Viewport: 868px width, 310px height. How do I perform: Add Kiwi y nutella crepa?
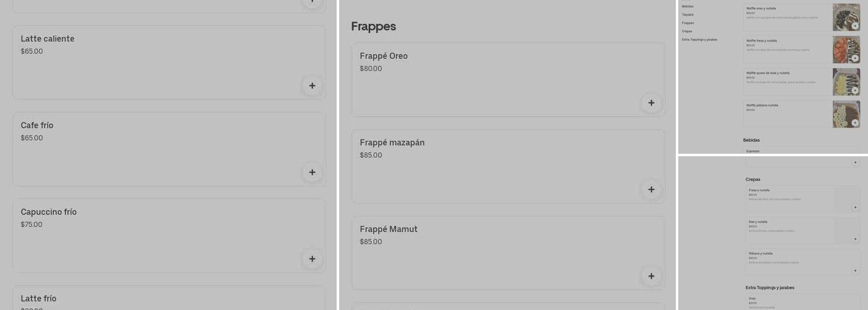point(855,239)
